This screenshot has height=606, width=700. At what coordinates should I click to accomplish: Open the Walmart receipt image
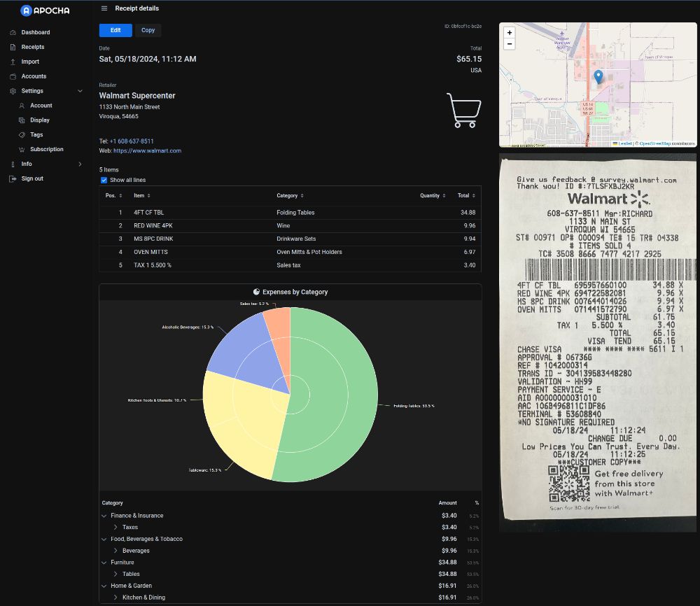[x=597, y=343]
